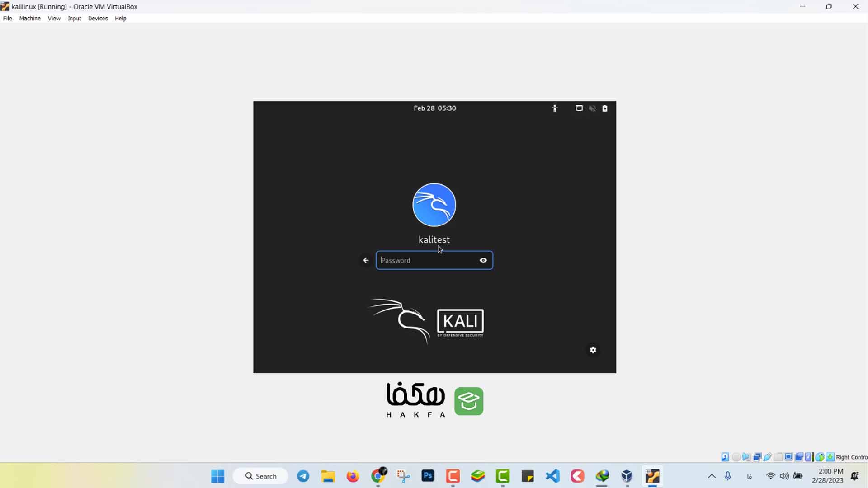
Task: Click VirtualBox audio indicator
Action: pyautogui.click(x=746, y=457)
